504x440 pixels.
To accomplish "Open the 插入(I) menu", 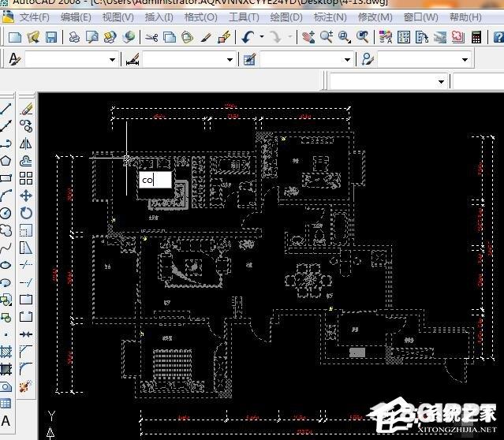I will tap(159, 17).
